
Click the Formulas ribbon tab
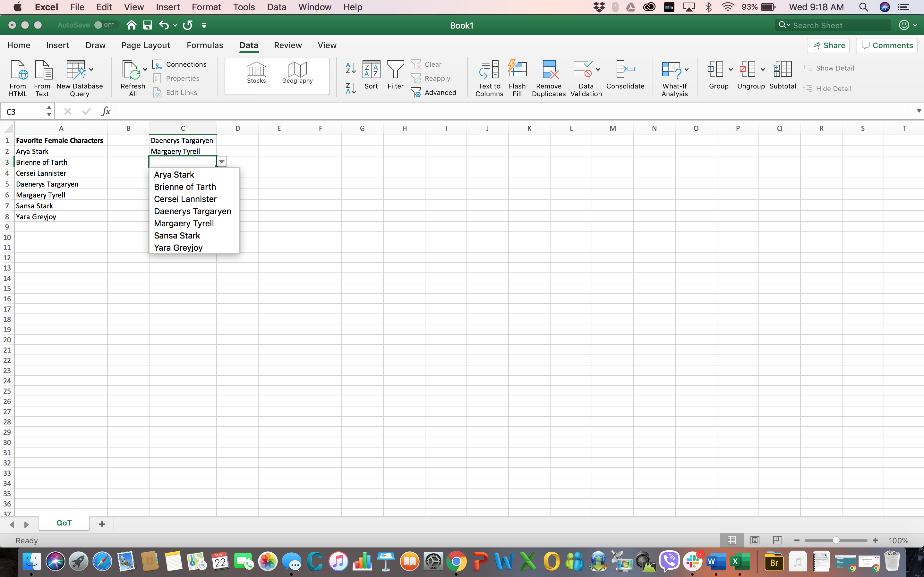click(x=204, y=45)
